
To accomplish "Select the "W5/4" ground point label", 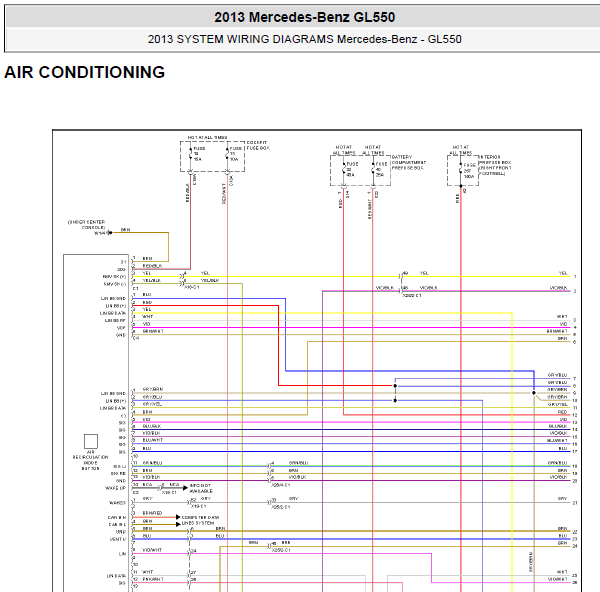I will tap(99, 233).
